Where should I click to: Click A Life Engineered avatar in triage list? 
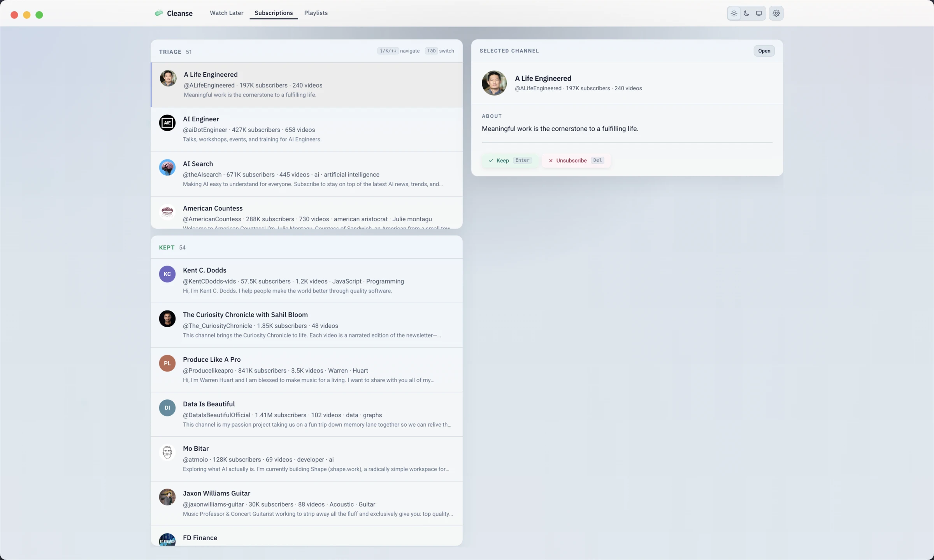[x=168, y=78]
